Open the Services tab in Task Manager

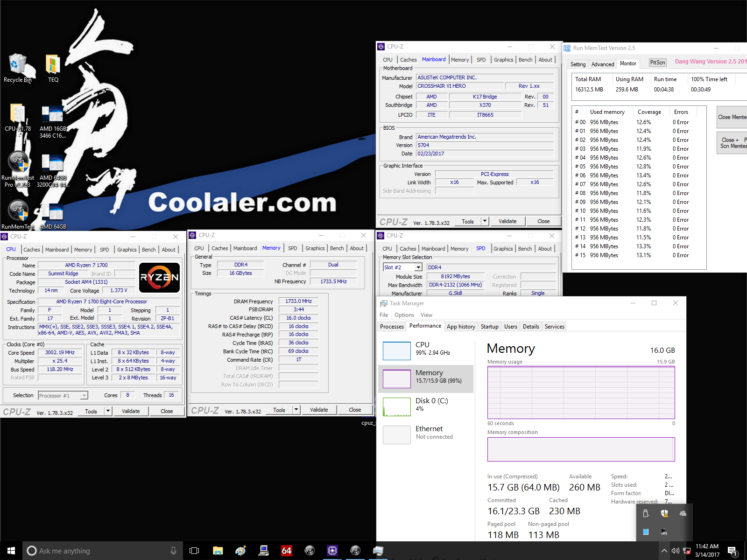(555, 327)
